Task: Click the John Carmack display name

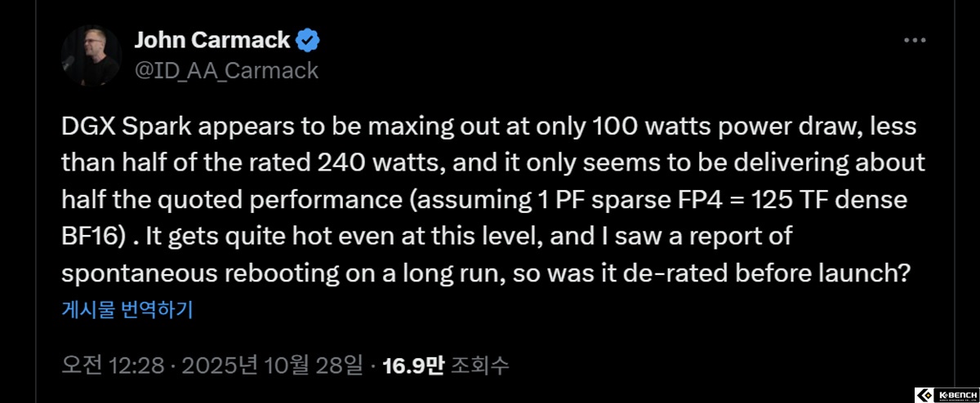Action: coord(211,39)
